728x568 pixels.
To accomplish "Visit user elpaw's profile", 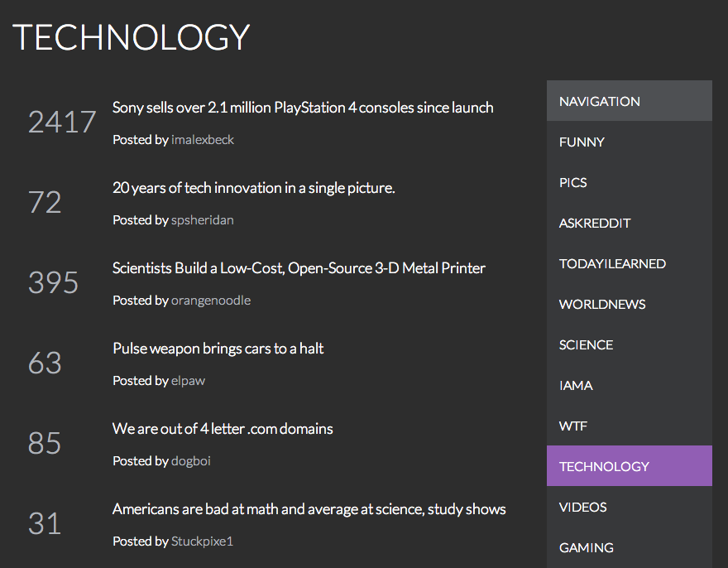I will [188, 381].
